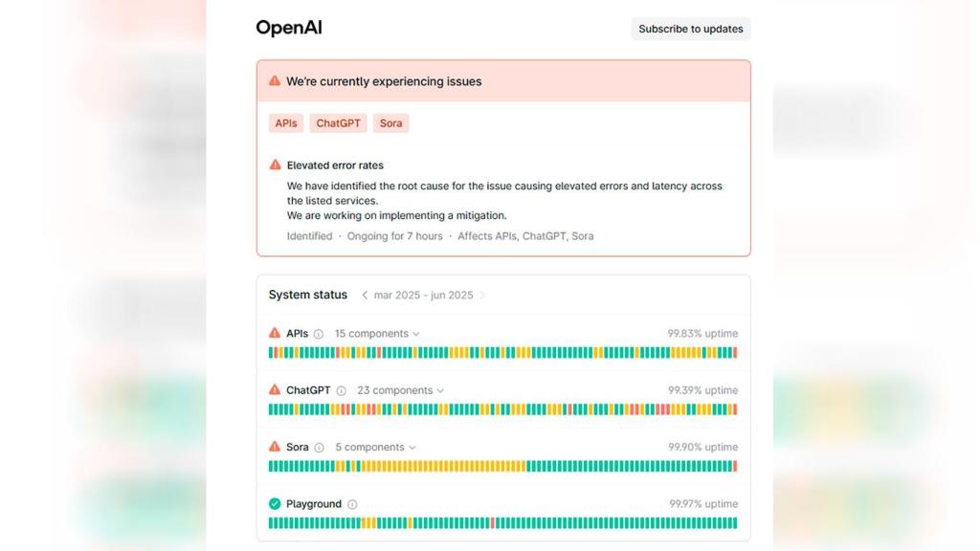The width and height of the screenshot is (980, 551).
Task: Click the Playground green checkmark status icon
Action: tap(275, 504)
